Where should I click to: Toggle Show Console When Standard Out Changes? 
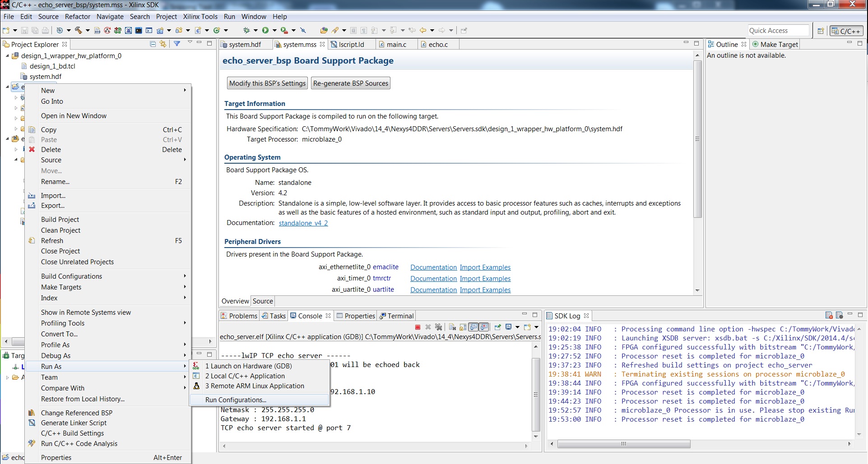474,327
